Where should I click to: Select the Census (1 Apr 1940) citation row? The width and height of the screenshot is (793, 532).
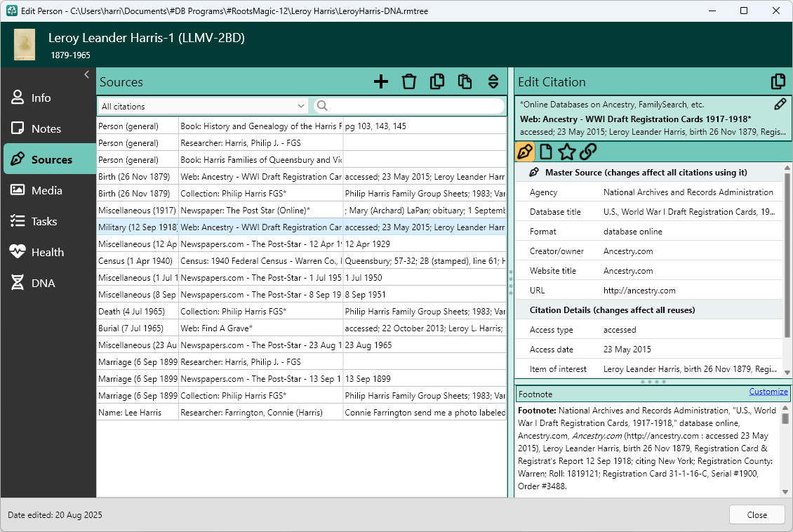[x=302, y=261]
